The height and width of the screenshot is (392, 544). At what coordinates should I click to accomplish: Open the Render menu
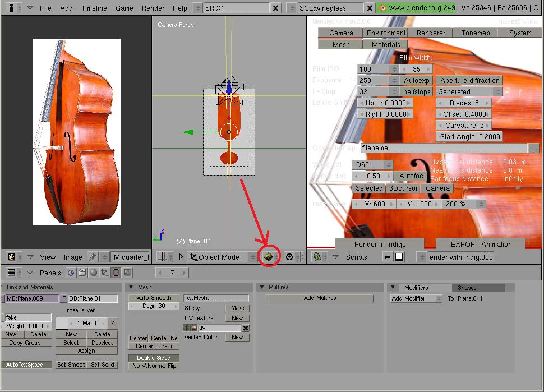pos(153,8)
